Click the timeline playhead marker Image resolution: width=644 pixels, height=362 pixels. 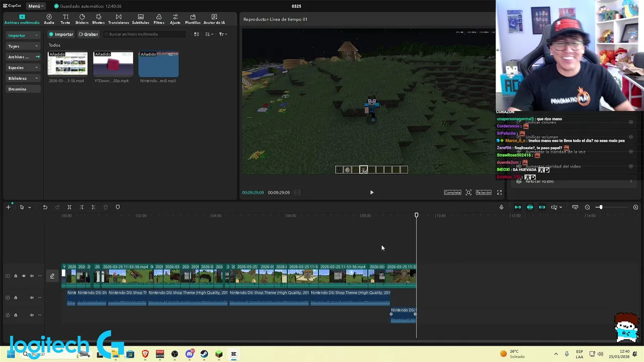[x=417, y=215]
